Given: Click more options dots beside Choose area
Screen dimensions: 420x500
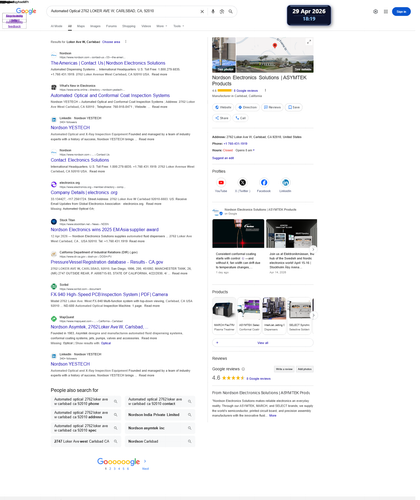Looking at the screenshot, I should tap(127, 42).
